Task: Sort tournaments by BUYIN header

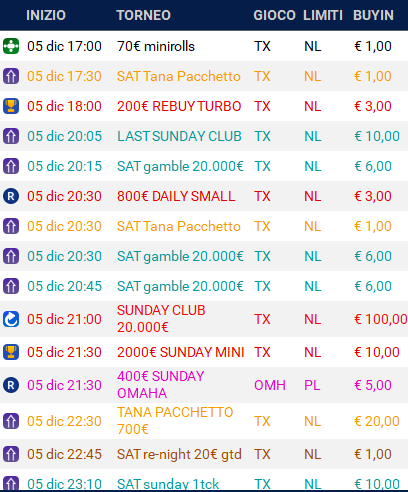Action: pyautogui.click(x=373, y=15)
